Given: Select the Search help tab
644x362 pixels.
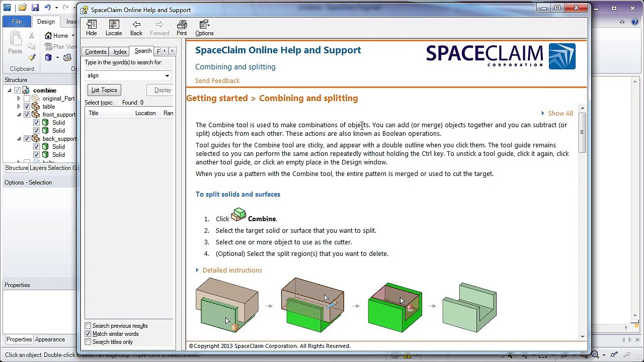Looking at the screenshot, I should [143, 51].
